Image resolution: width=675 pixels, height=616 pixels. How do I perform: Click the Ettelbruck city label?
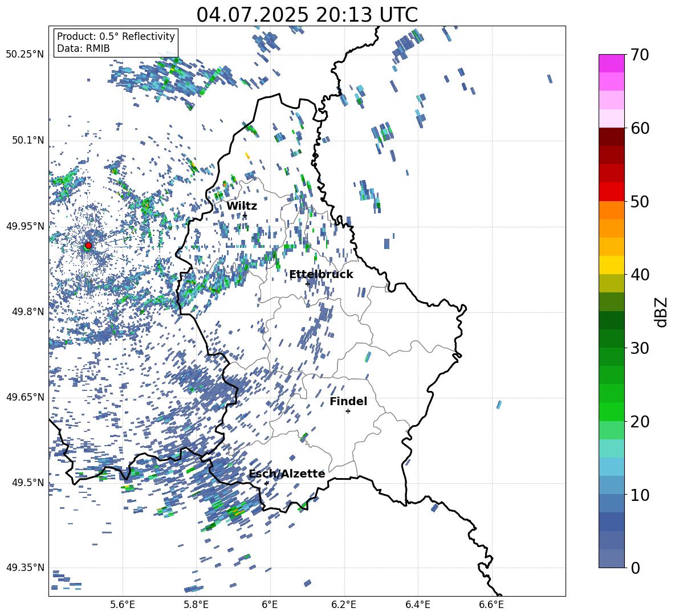(321, 275)
